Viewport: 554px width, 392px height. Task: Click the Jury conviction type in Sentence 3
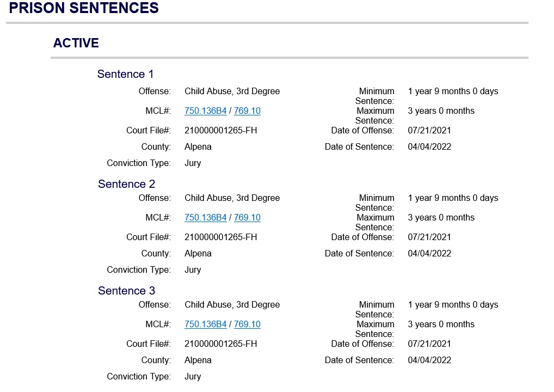pos(193,377)
